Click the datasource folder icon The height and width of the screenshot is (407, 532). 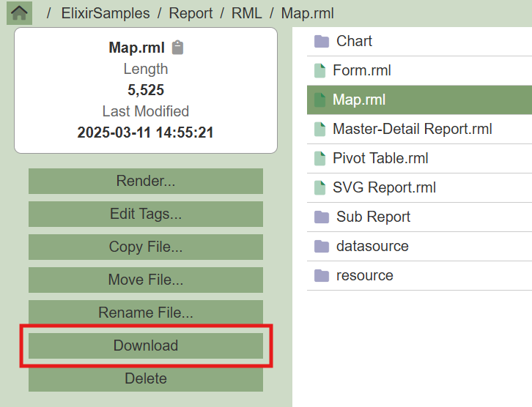click(x=321, y=247)
